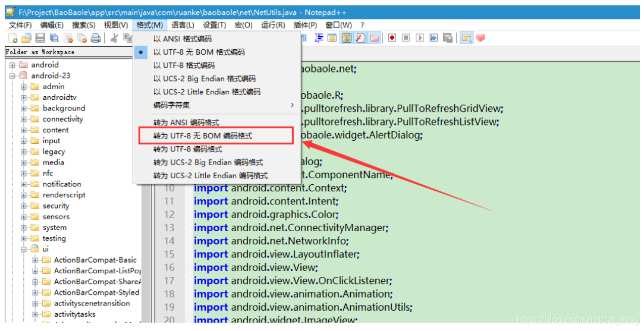
Task: Open the 运行(R) menu
Action: click(273, 25)
